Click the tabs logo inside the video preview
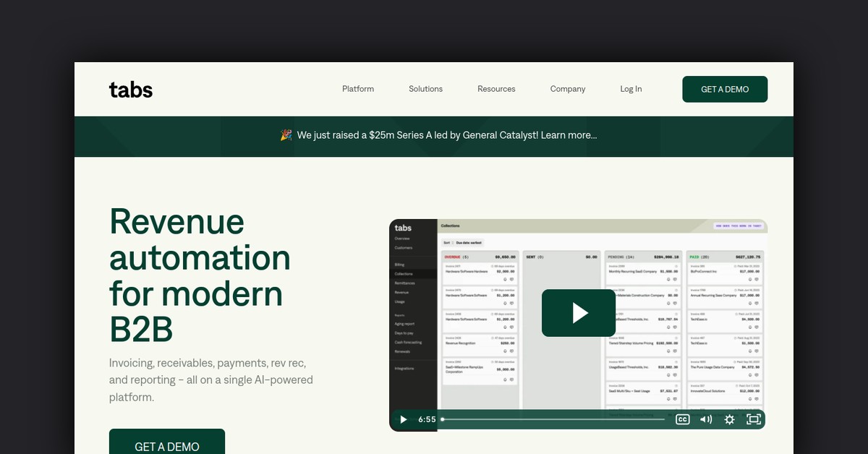This screenshot has height=454, width=868. (x=403, y=228)
